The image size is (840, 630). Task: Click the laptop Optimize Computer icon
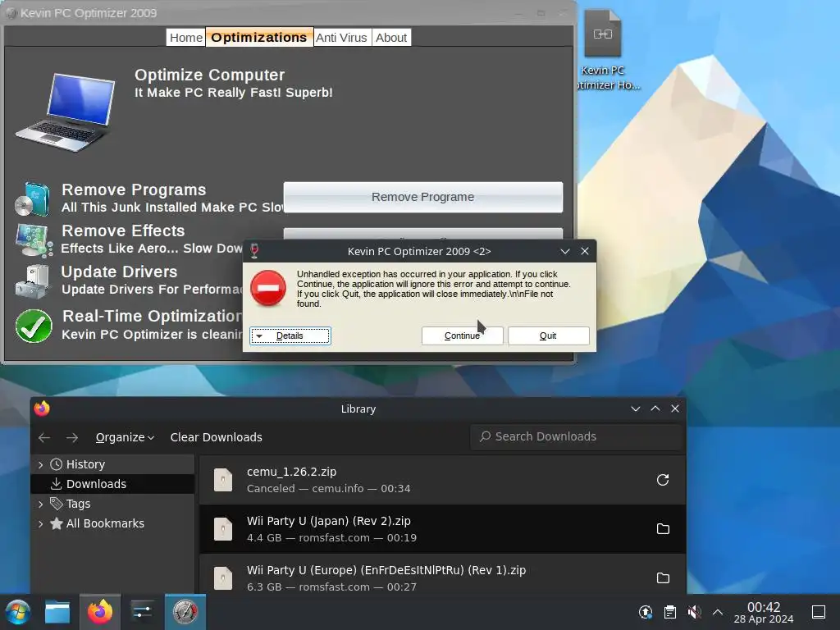click(x=66, y=112)
